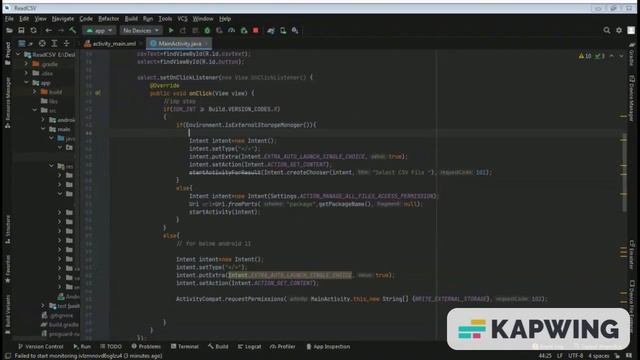
Task: Collapse the src folder
Action: [x=35, y=110]
